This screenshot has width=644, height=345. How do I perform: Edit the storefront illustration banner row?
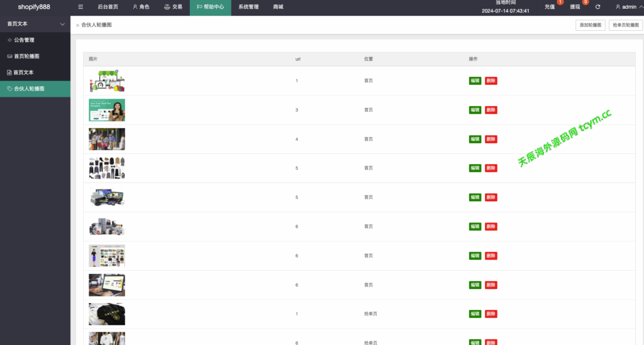pyautogui.click(x=475, y=81)
